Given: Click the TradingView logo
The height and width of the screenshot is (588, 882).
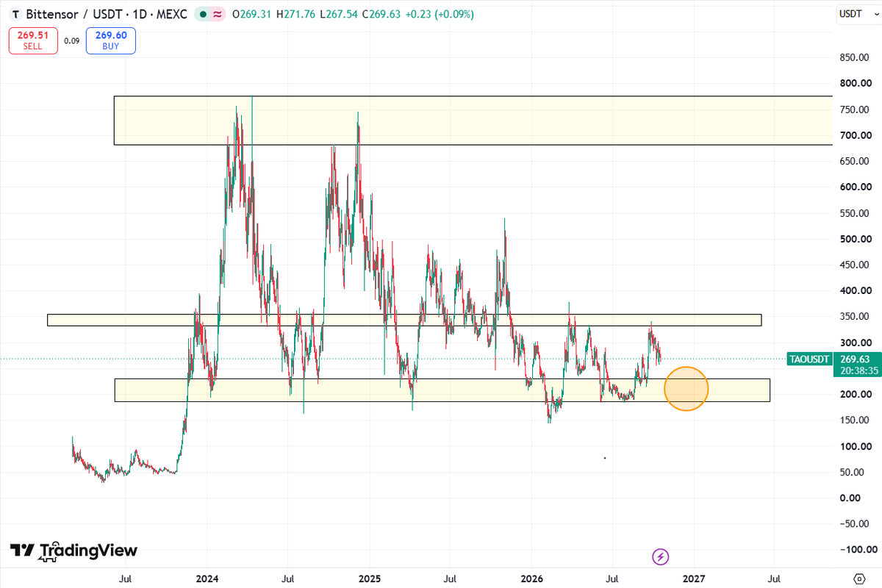Looking at the screenshot, I should [x=73, y=551].
